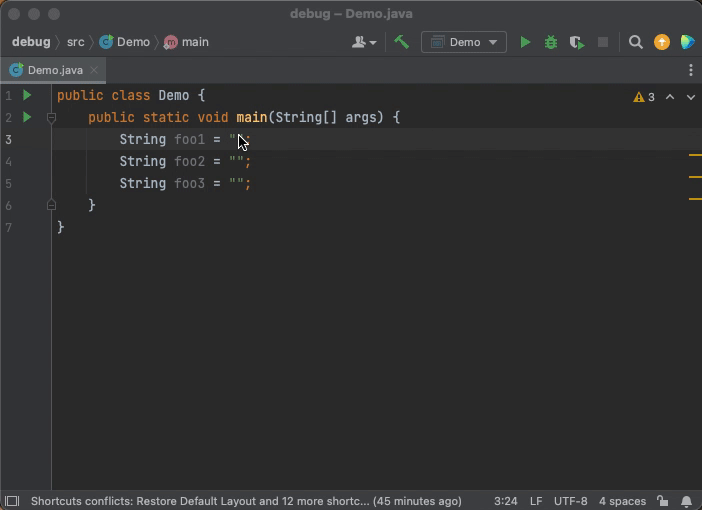702x510 pixels.
Task: Click the foo1 variable name on line 3
Action: coord(190,139)
